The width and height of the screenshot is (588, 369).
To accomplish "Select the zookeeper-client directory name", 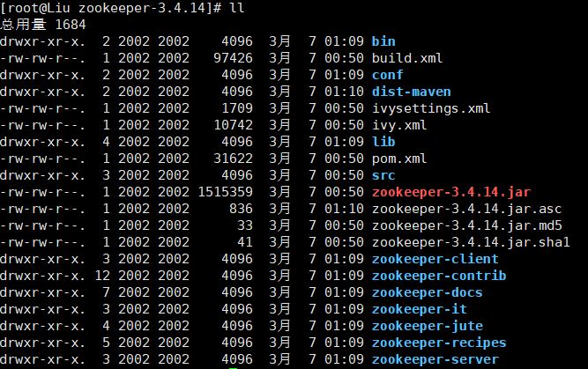I will [435, 259].
